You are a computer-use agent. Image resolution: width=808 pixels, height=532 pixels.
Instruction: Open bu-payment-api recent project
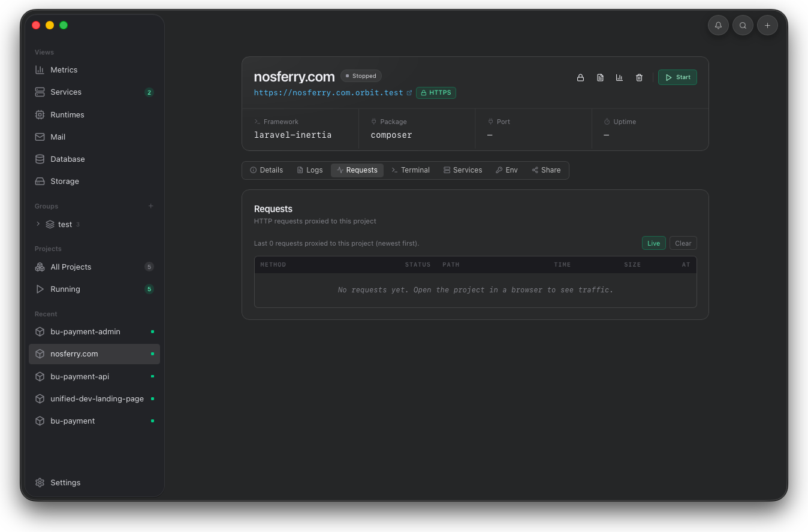[x=94, y=377]
